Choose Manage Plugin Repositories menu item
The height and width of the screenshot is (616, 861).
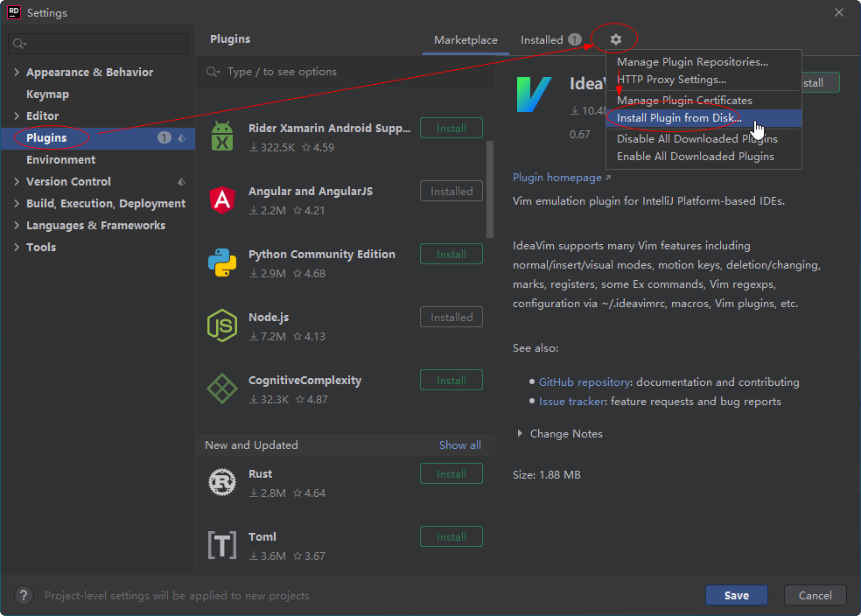click(703, 62)
